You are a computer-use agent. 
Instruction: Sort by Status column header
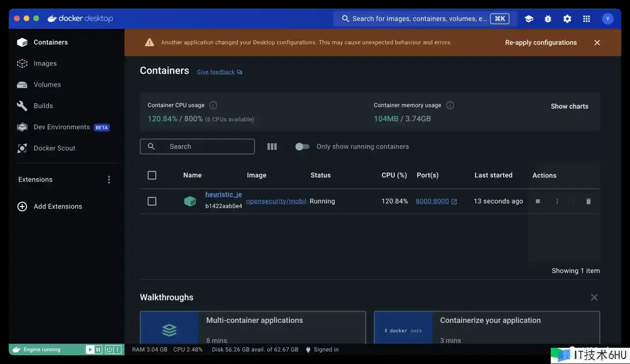tap(320, 175)
